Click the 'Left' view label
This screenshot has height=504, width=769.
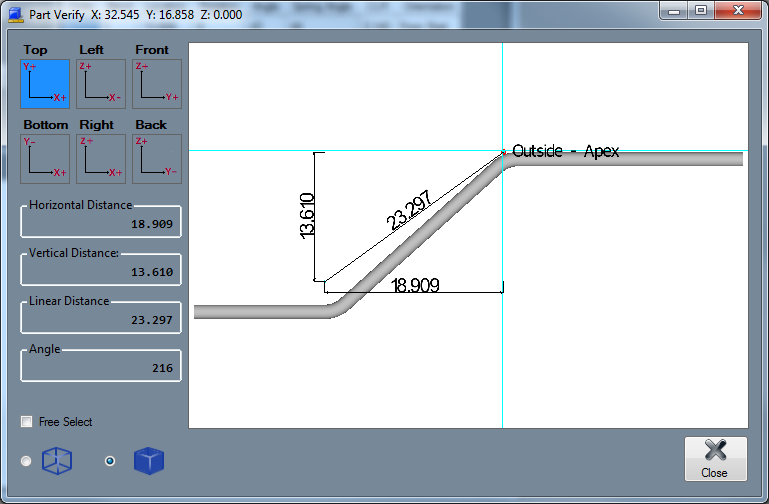[91, 50]
